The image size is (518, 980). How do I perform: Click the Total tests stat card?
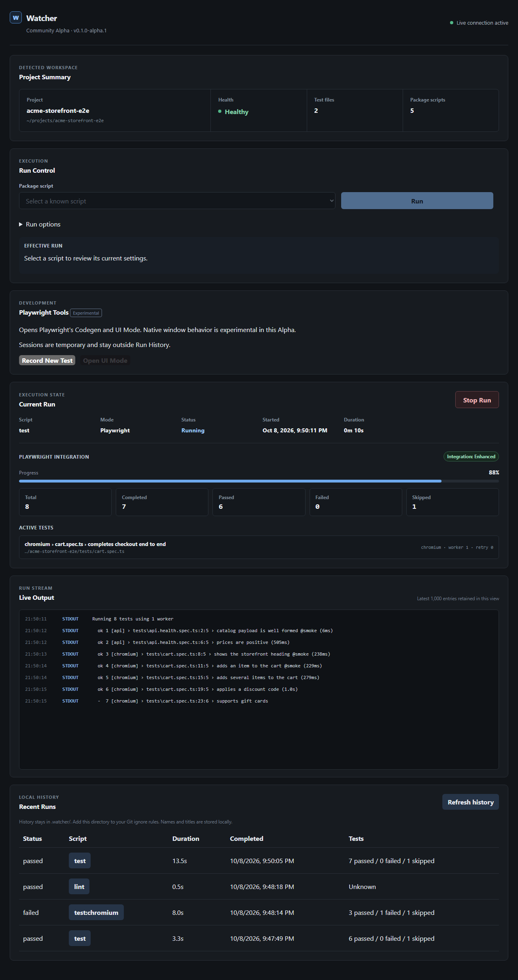click(65, 502)
